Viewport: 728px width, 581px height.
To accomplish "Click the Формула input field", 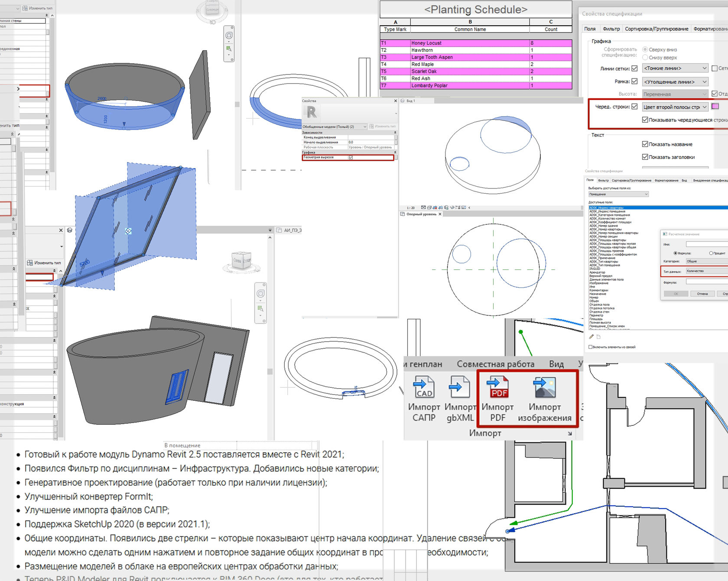I will point(707,282).
